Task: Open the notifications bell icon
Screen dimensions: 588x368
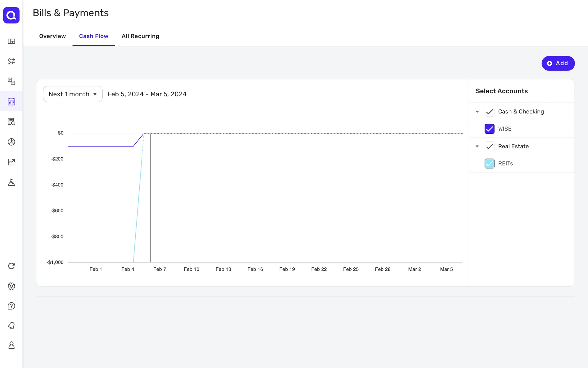Action: 11,325
